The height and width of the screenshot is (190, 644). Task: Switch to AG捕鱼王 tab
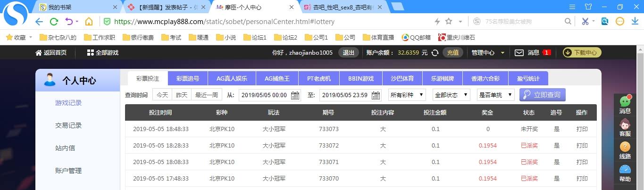click(x=277, y=79)
